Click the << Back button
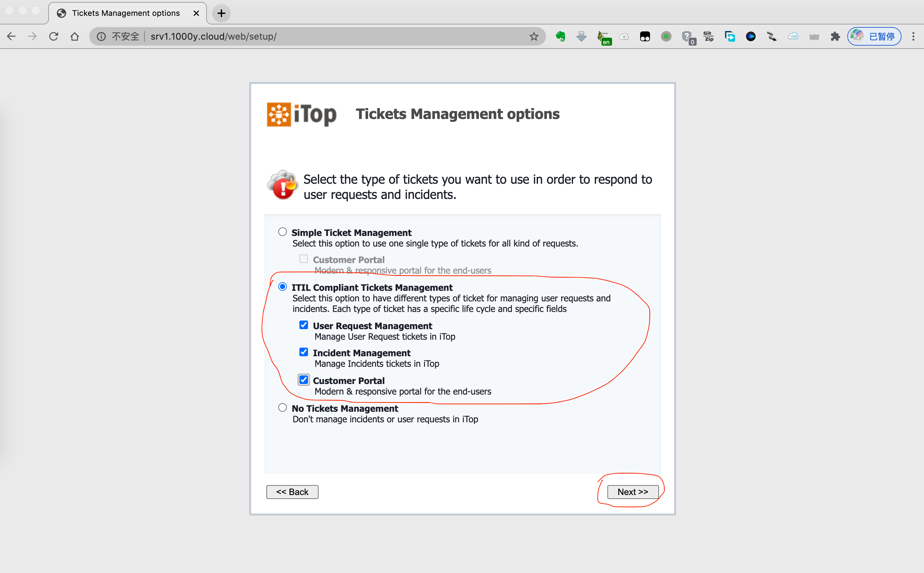Image resolution: width=924 pixels, height=573 pixels. pos(292,492)
